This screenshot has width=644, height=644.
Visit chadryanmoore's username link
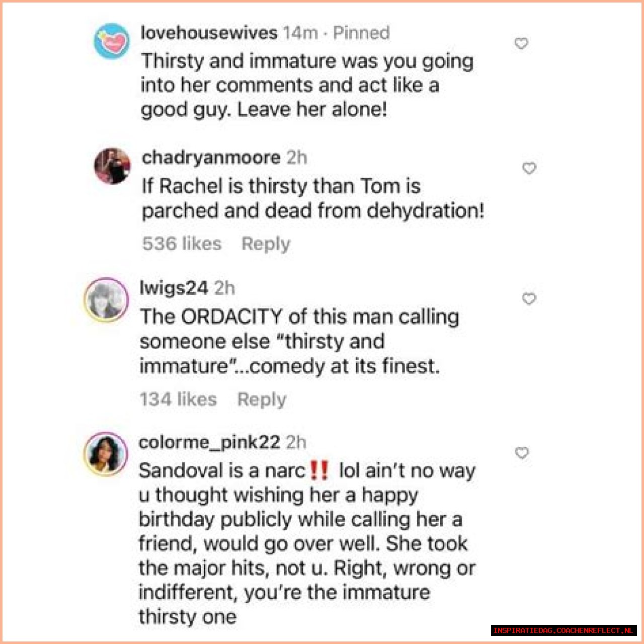tap(211, 157)
